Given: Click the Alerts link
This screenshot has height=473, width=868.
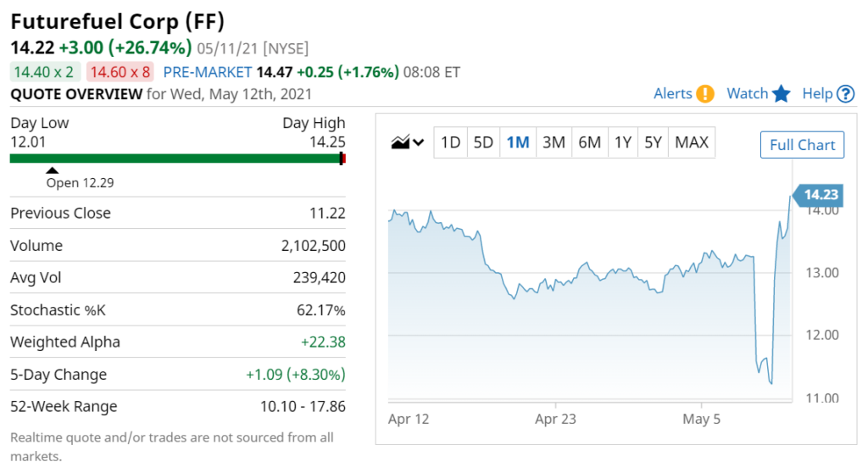Looking at the screenshot, I should 672,93.
